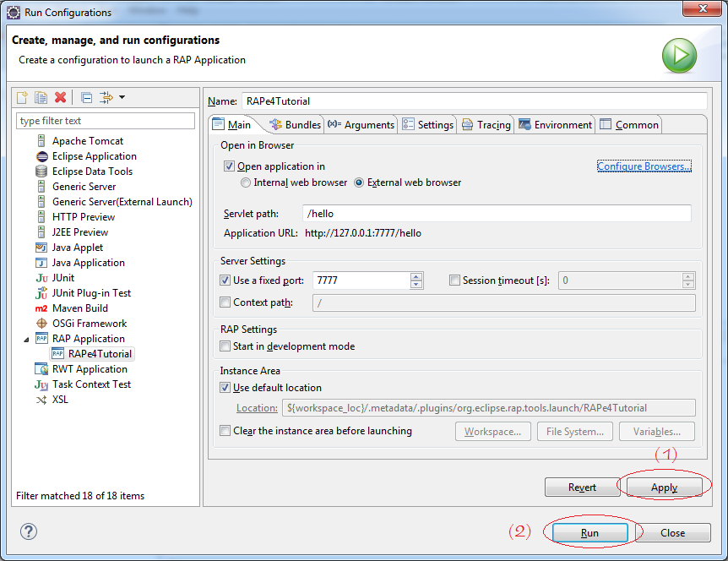Select Internal web browser radio button
This screenshot has height=561, width=728.
point(246,183)
